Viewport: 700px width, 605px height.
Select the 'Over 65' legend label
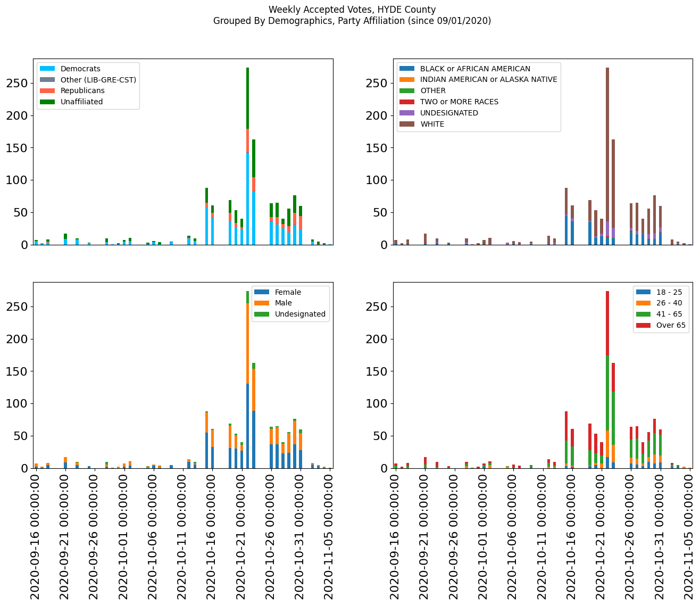(671, 325)
